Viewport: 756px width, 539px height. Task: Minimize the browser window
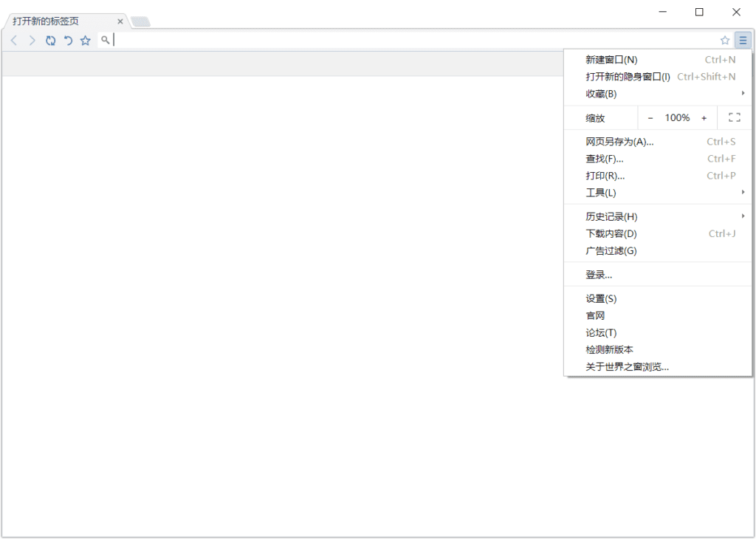click(x=662, y=12)
